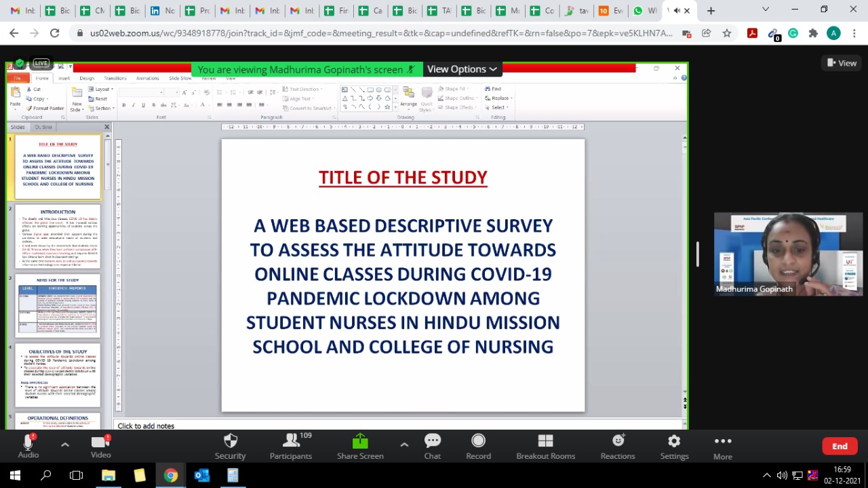Open the Text Direction dropdown
The image size is (868, 488).
click(302, 89)
